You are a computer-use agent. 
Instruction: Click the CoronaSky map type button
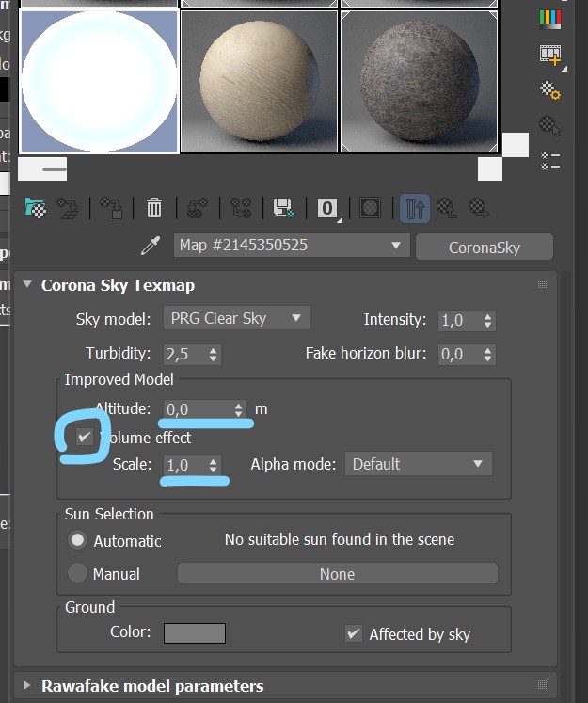485,247
